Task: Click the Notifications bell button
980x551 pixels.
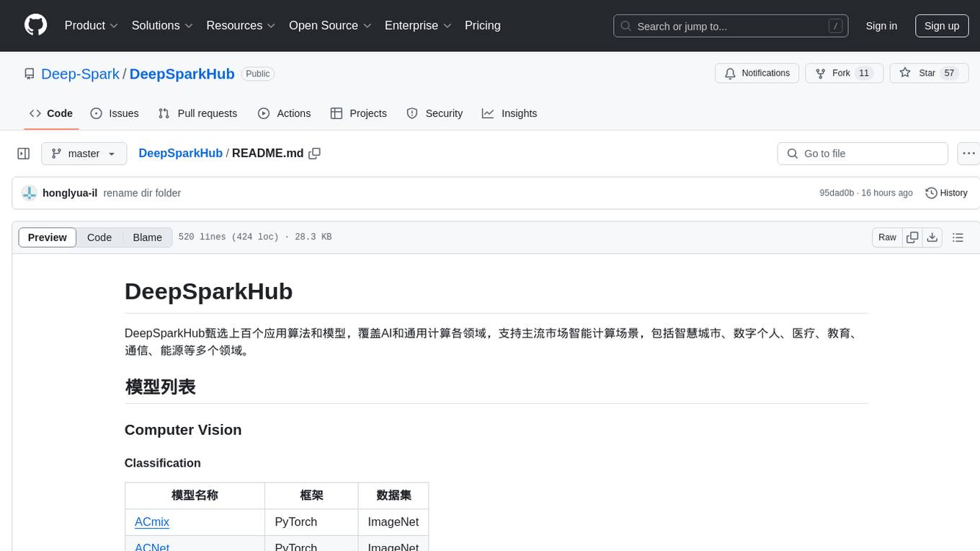Action: [x=757, y=74]
